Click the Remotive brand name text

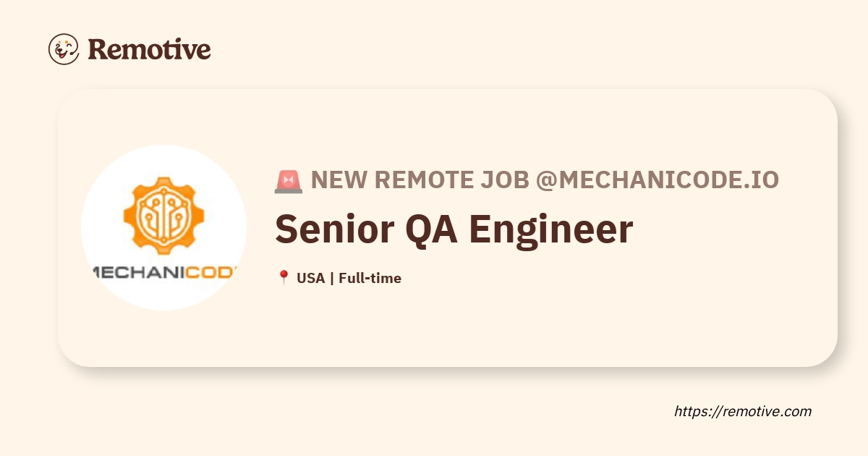click(x=149, y=49)
